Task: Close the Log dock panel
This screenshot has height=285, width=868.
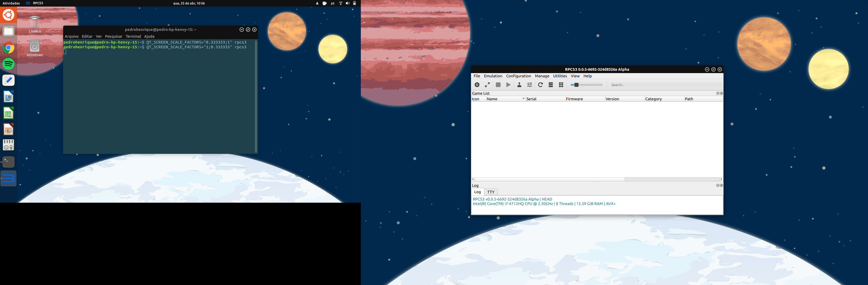Action: [x=721, y=186]
